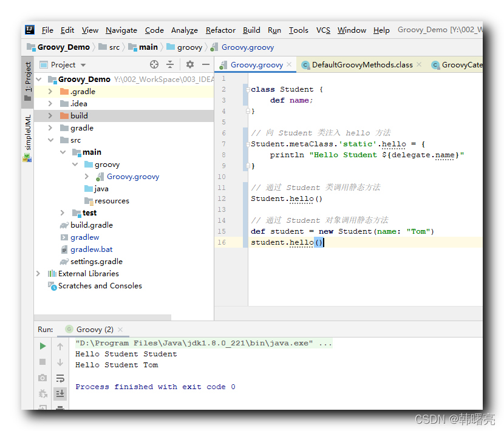Expand External Libraries node
504x431 pixels.
(x=38, y=274)
